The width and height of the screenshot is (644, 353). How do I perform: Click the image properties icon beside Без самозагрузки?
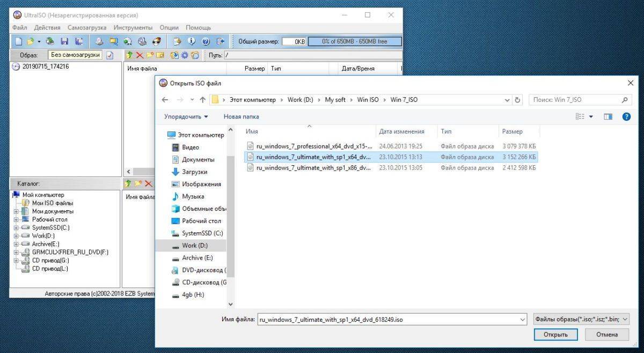[x=110, y=55]
